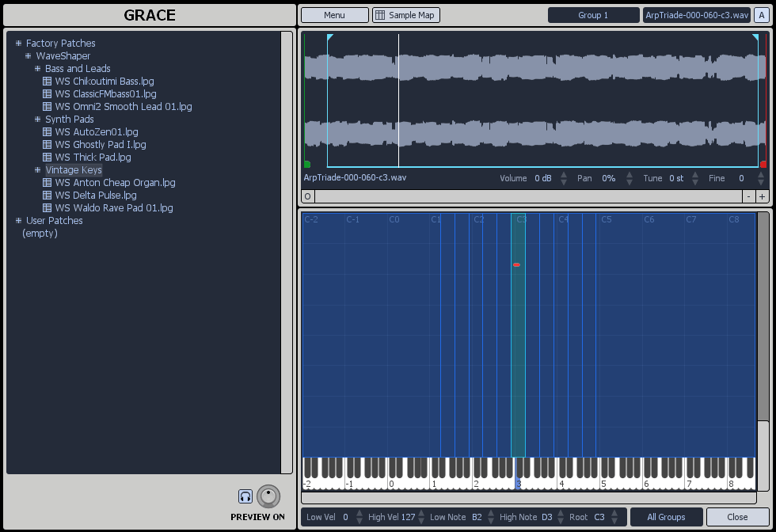Click the A button at top right
The height and width of the screenshot is (532, 776).
(762, 15)
